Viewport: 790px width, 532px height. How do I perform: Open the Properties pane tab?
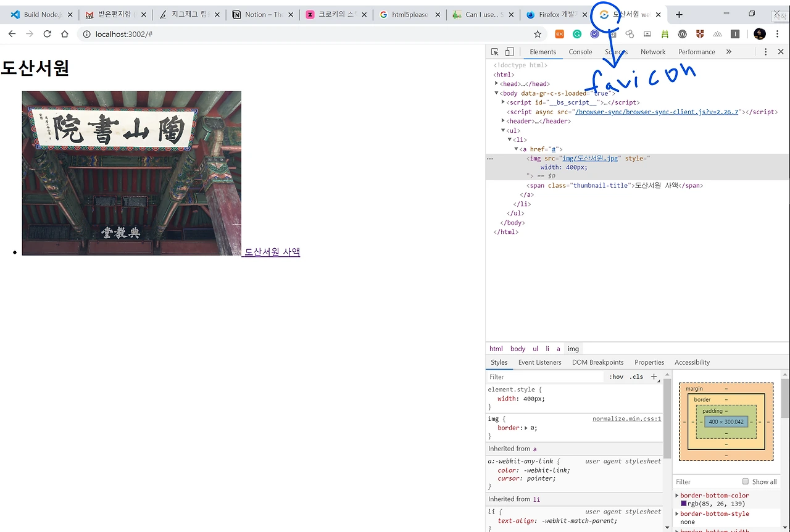649,362
